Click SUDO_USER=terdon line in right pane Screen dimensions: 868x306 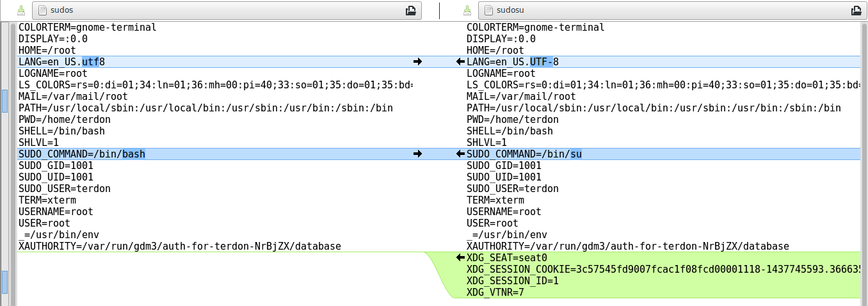513,189
